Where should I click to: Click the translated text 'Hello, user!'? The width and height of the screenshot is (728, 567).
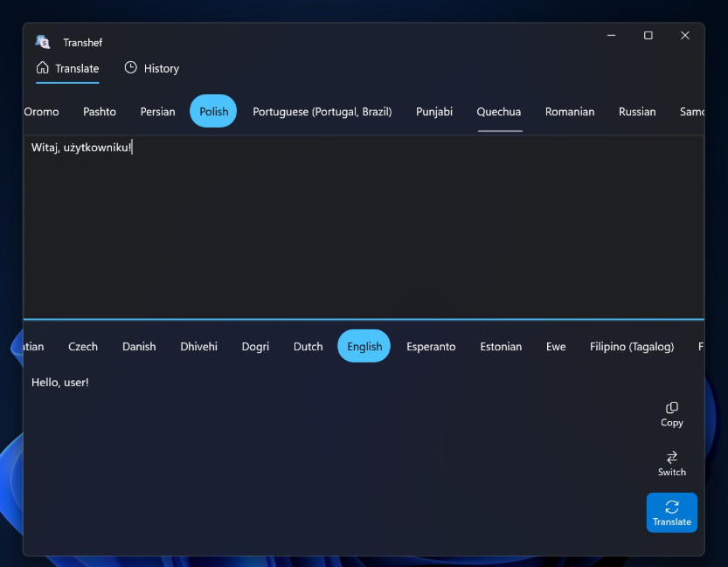(x=60, y=383)
